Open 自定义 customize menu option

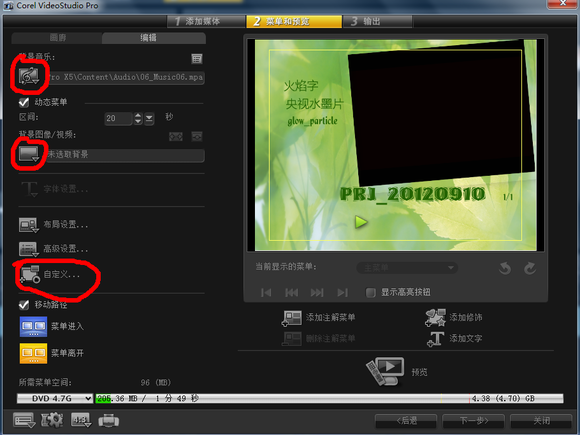point(50,274)
